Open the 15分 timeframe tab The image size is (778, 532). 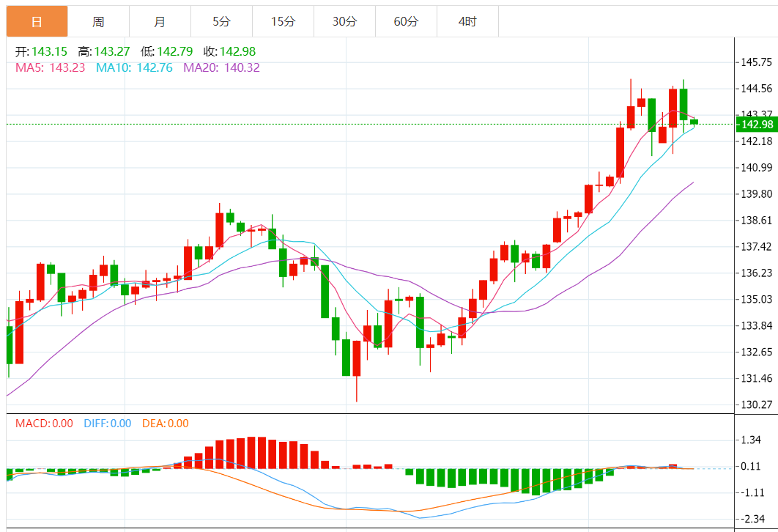[283, 21]
